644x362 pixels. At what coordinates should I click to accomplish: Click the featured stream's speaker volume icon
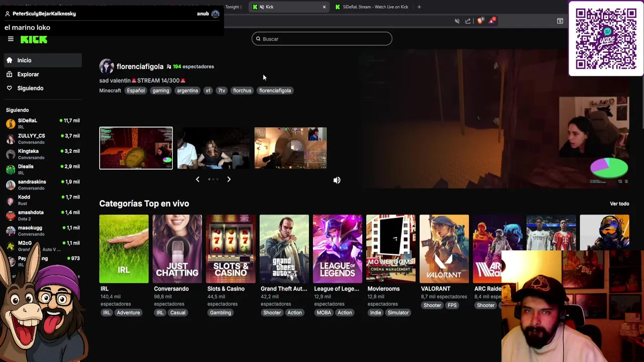pos(337,180)
